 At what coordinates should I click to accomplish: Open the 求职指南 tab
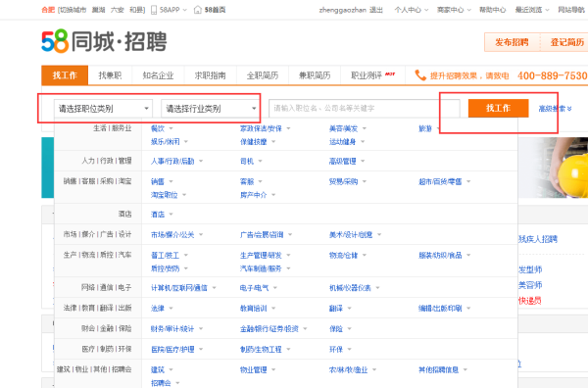coord(210,75)
